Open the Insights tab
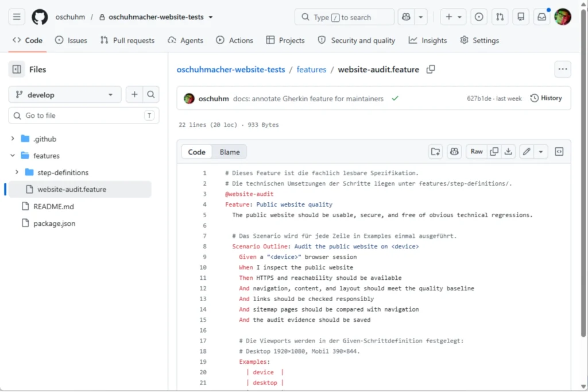 427,40
